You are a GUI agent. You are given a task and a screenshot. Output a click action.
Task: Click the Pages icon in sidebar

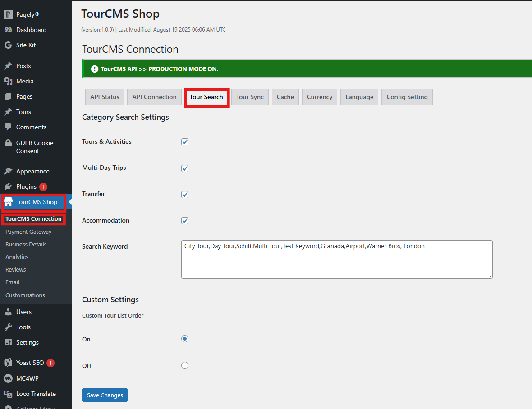point(8,96)
